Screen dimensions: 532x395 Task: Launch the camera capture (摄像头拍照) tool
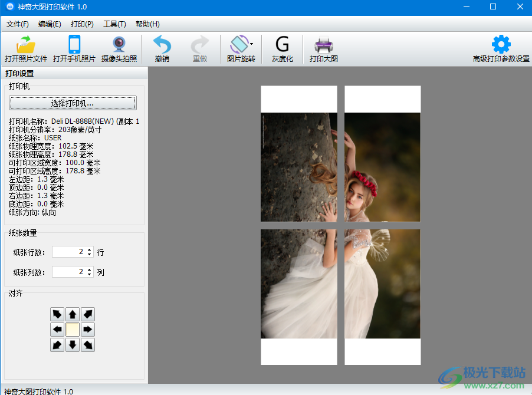[119, 45]
